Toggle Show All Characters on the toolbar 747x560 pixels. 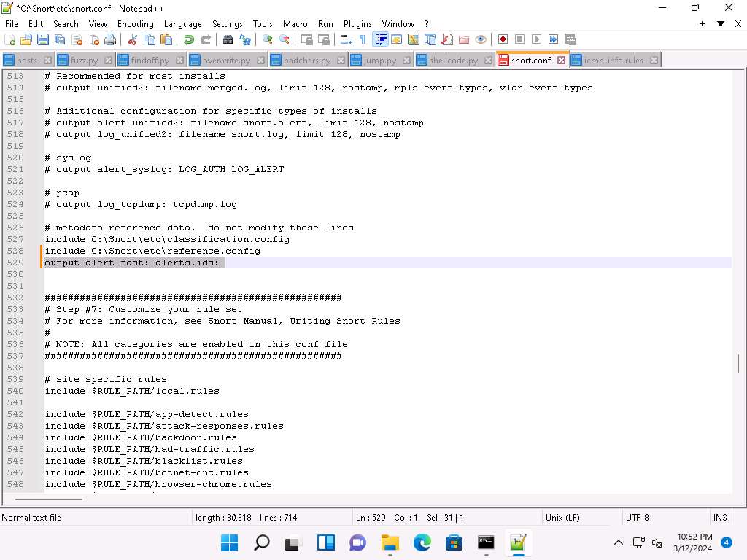click(x=362, y=39)
